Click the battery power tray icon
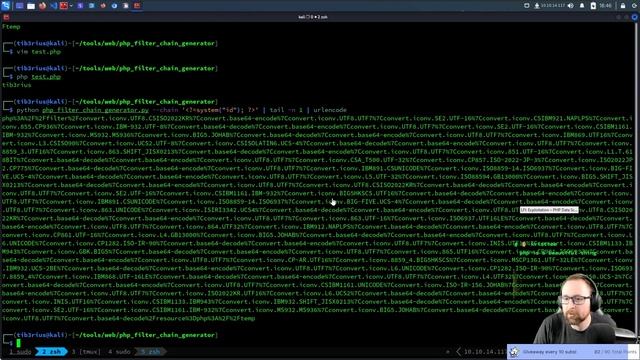This screenshot has height=360, width=640. [x=593, y=6]
